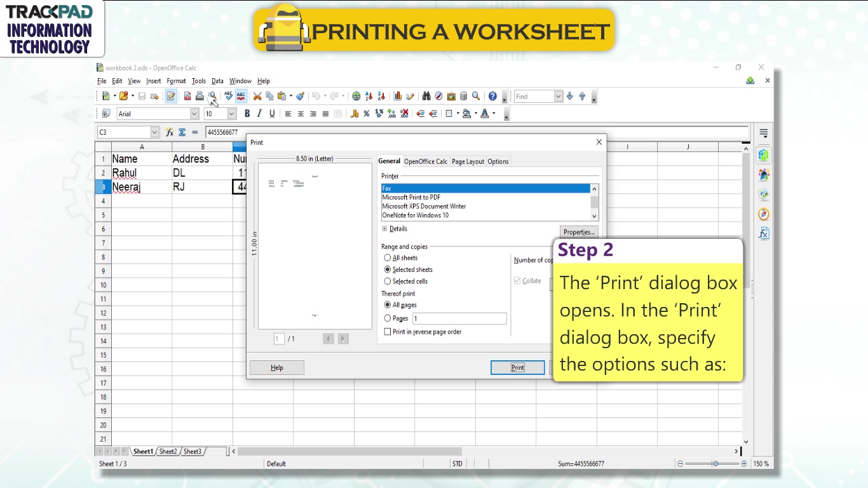Click the Sum sigma icon

point(182,132)
